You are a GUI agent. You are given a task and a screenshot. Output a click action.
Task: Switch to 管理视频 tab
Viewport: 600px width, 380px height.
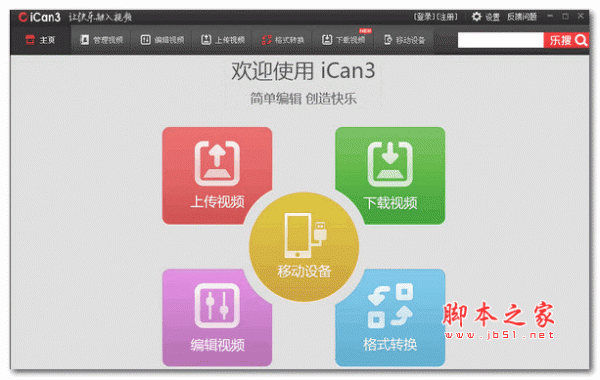coord(101,40)
